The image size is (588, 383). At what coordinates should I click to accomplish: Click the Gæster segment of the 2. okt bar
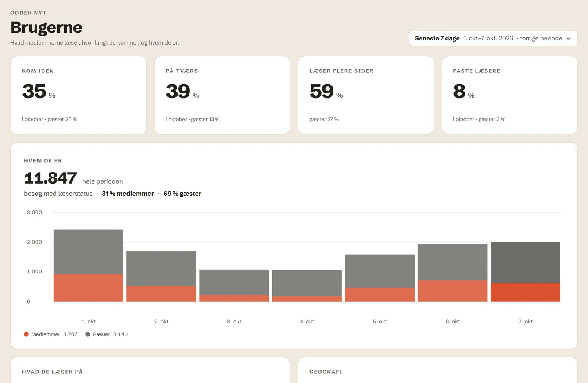[x=161, y=268]
